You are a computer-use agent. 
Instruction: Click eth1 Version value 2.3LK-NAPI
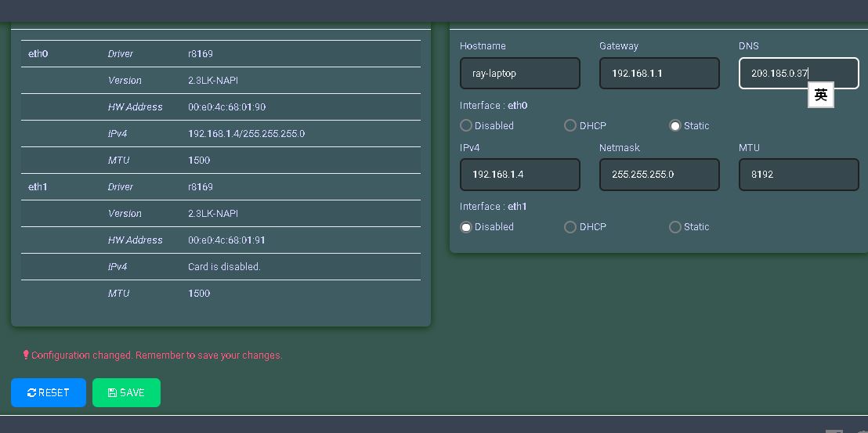213,214
